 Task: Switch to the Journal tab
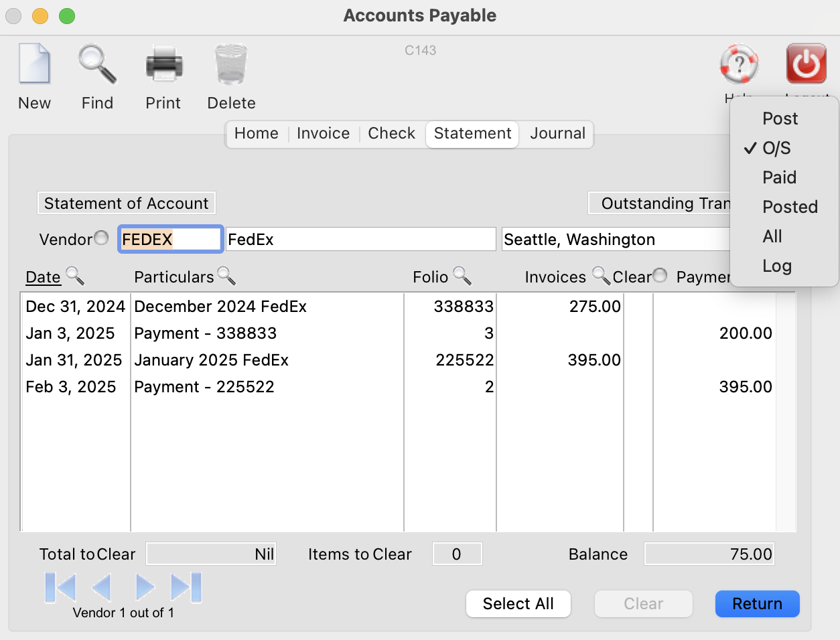557,133
